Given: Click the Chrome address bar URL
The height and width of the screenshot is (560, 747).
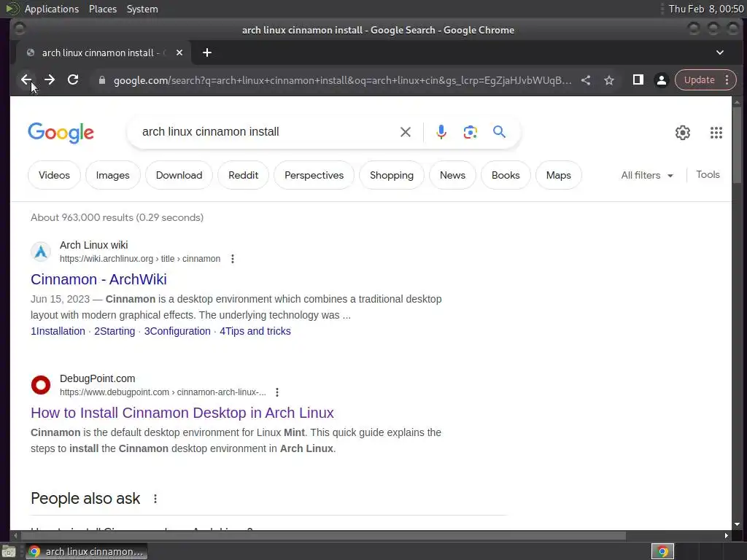Looking at the screenshot, I should pos(343,80).
